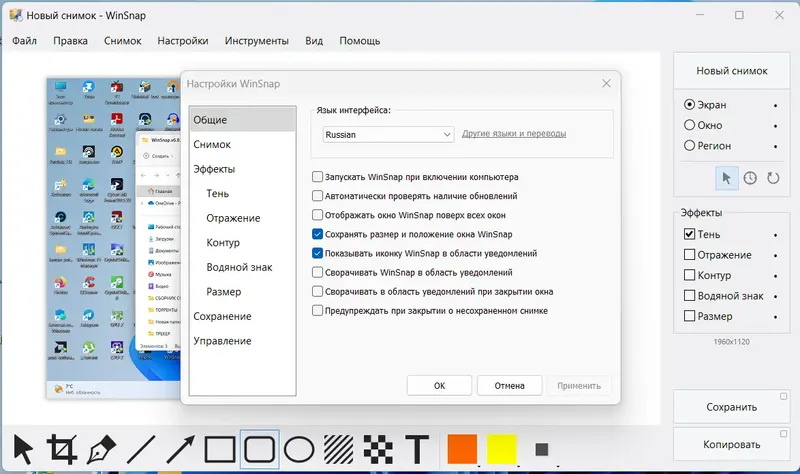Select Управление in settings category list
Screen dimensions: 800x474
pos(242,341)
